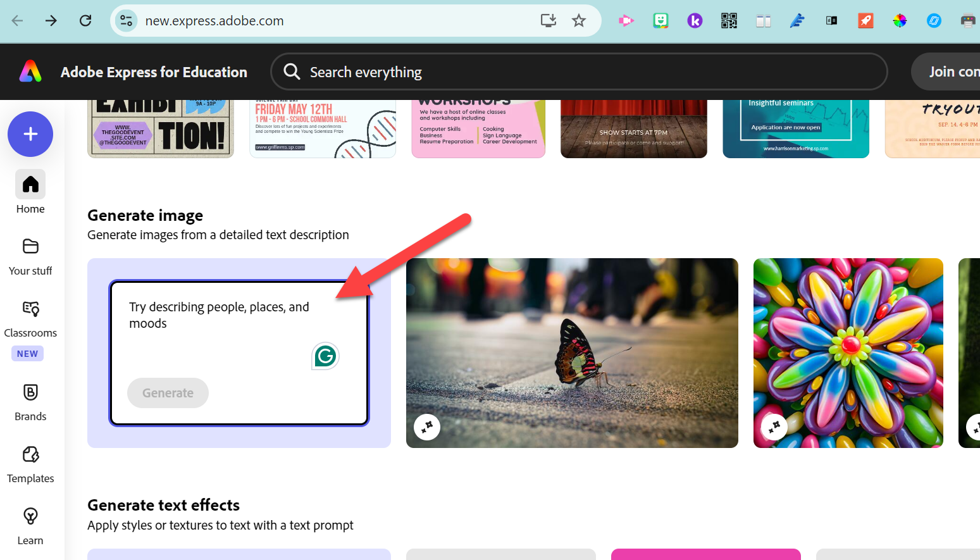Open the green smiley face extension

coord(661,21)
